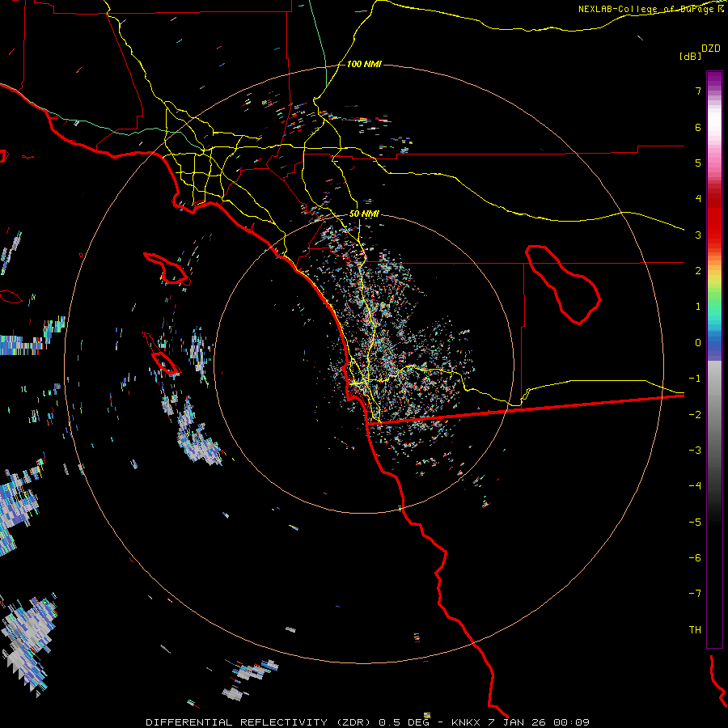The image size is (728, 728).
Task: Select the -1 value on the color scale
Action: coord(695,379)
